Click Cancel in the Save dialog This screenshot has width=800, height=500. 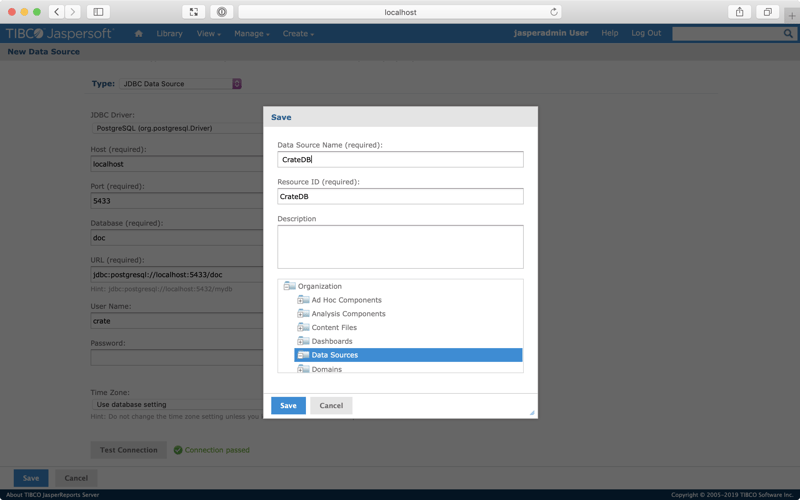(331, 406)
